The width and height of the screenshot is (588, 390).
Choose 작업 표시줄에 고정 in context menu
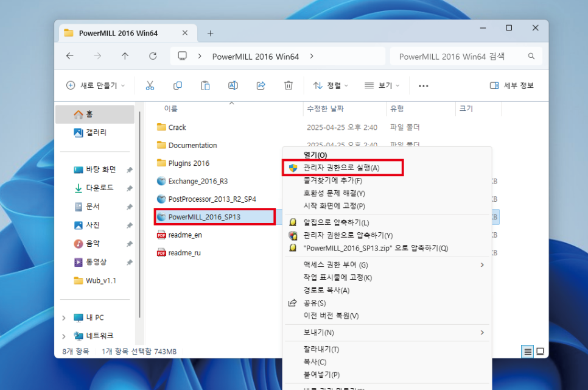[x=387, y=278]
